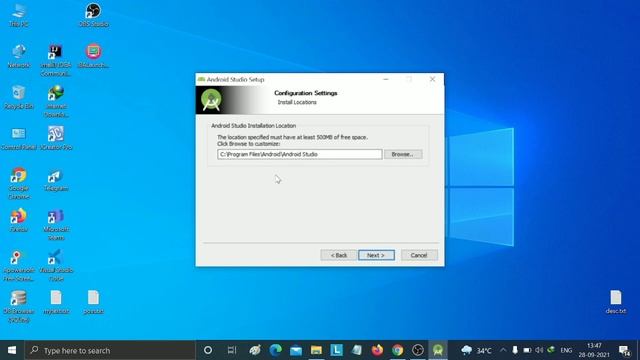The width and height of the screenshot is (640, 360).
Task: Select the DB Browser (SQLite) desktop shortcut
Action: (x=19, y=307)
